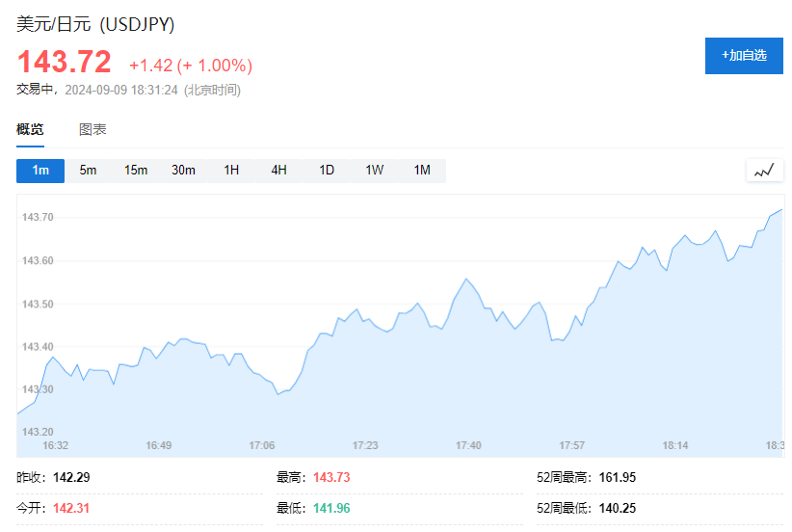The image size is (792, 532).
Task: Switch to the 图表 tab
Action: click(x=92, y=129)
